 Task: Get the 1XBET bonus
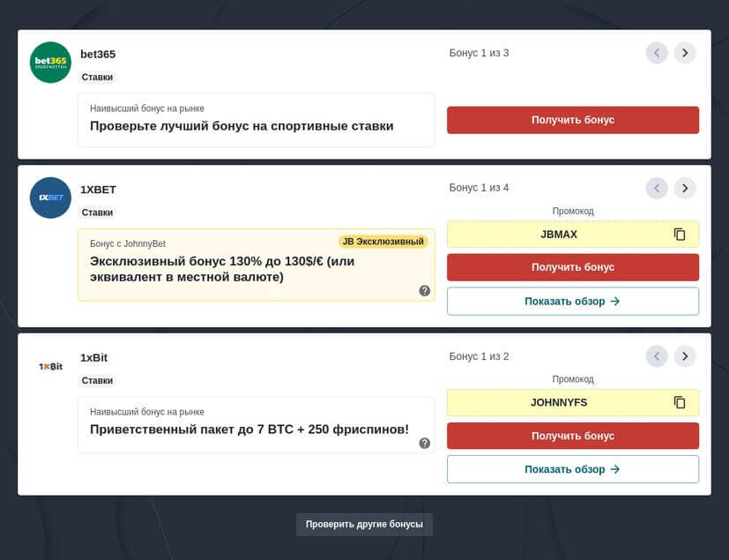[x=573, y=267]
